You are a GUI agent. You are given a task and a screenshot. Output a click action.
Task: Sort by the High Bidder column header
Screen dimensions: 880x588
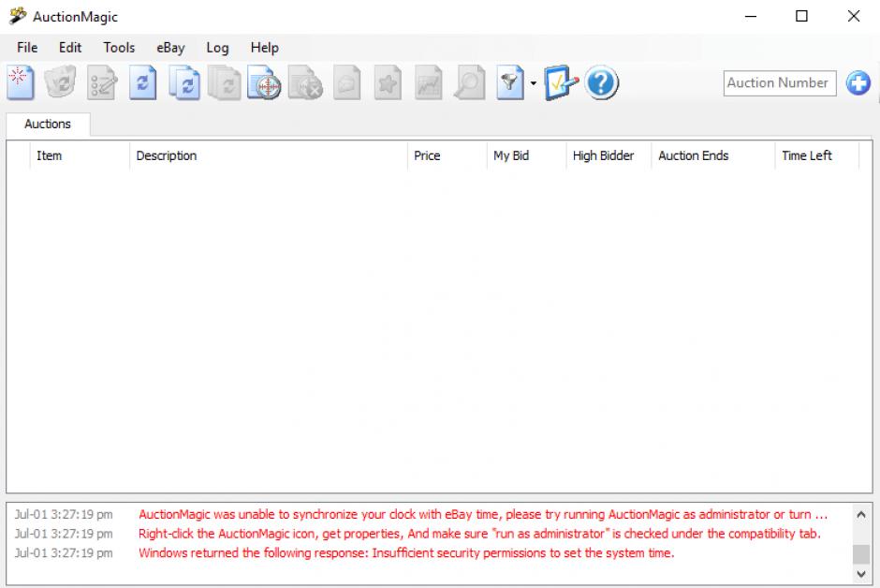(x=609, y=156)
